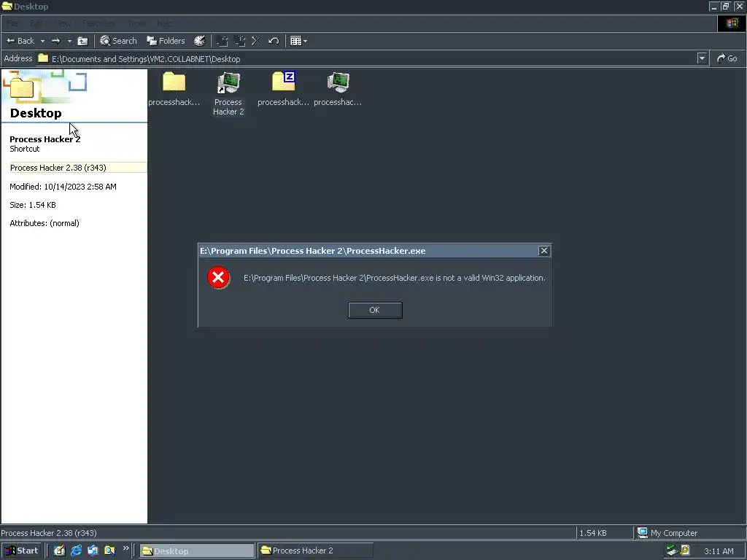Go back using the Back arrow button
This screenshot has width=747, height=560.
20,41
